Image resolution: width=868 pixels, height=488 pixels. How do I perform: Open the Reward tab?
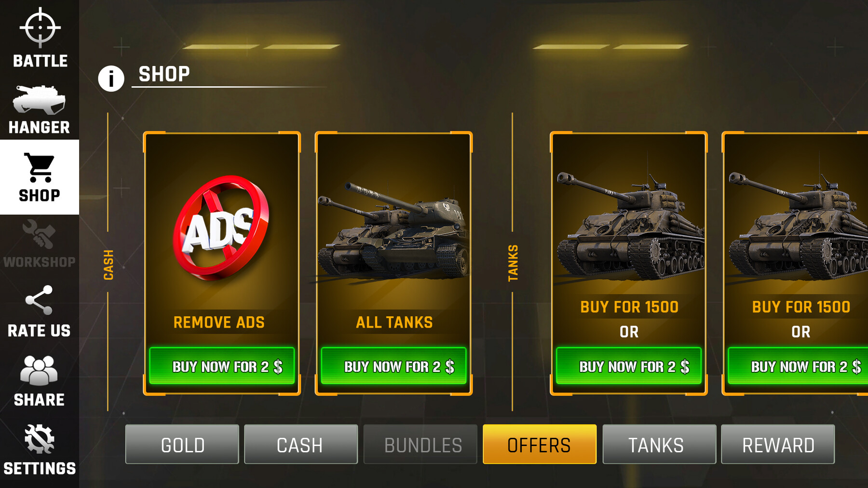pos(778,444)
